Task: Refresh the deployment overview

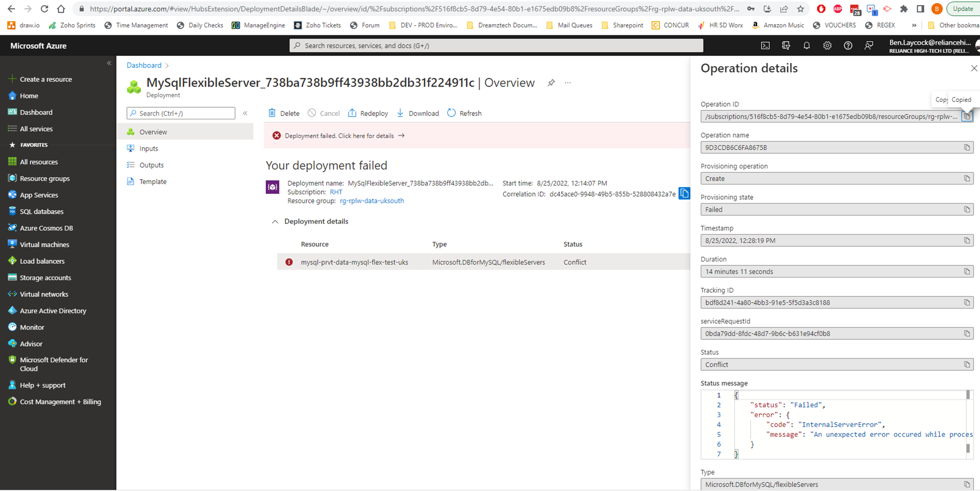Action: (464, 113)
